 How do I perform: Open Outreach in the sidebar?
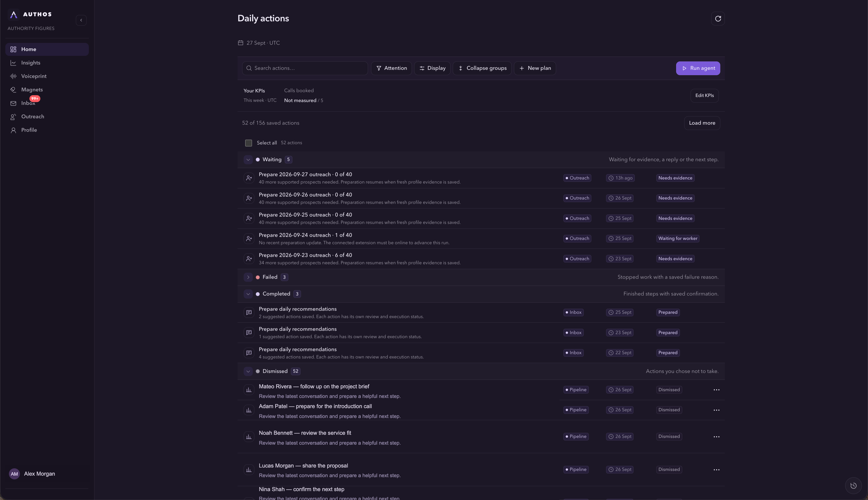[x=47, y=116]
